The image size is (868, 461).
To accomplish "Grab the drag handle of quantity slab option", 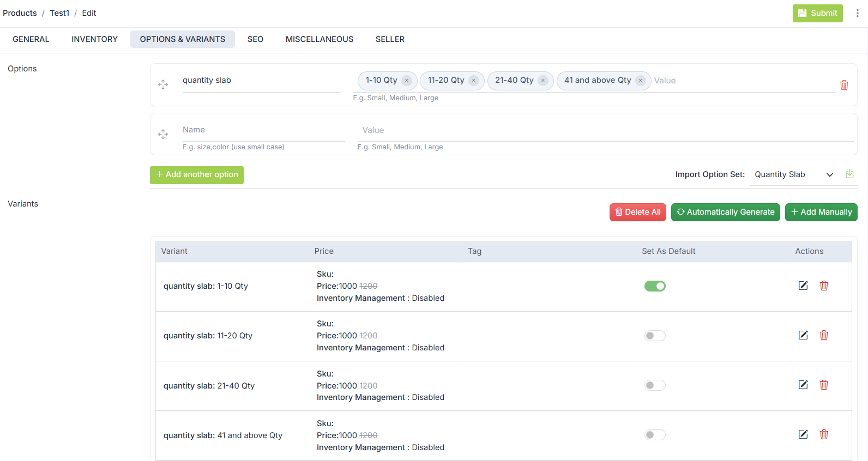I will [x=163, y=84].
